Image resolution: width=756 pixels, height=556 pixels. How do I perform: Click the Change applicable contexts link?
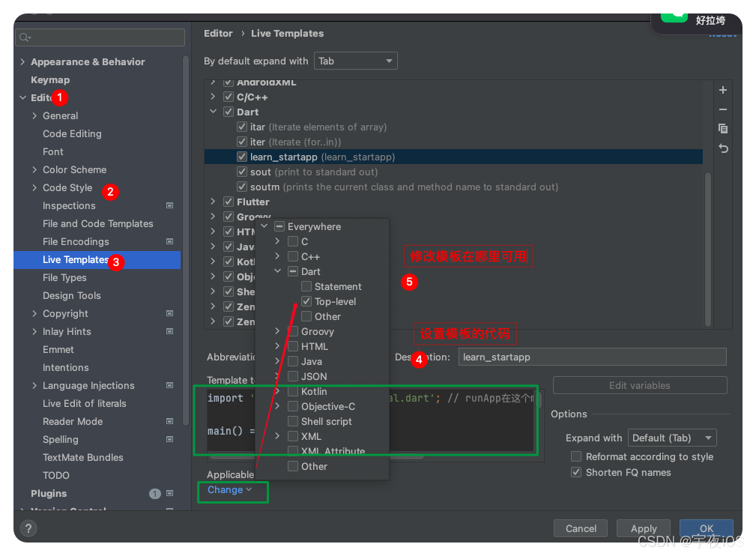click(x=229, y=490)
